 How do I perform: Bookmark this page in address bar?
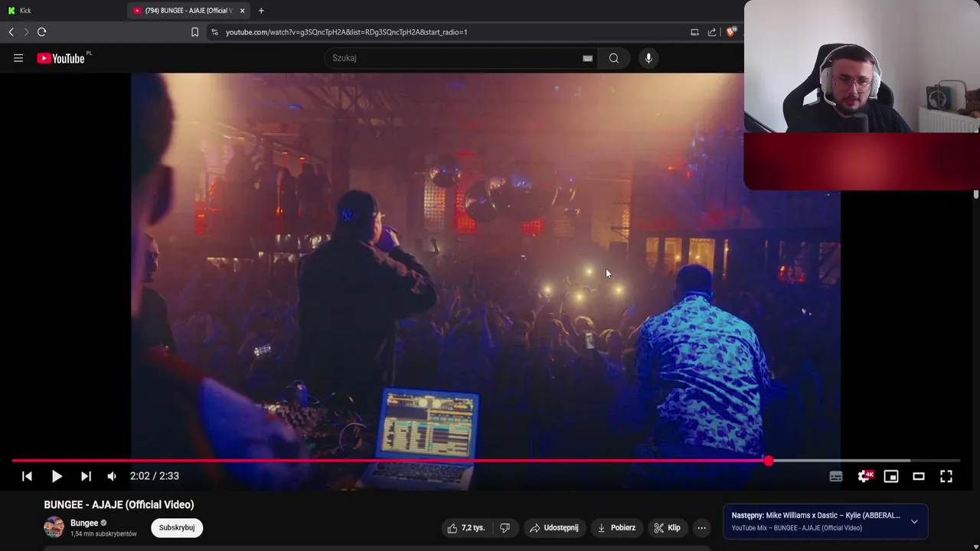pyautogui.click(x=194, y=32)
